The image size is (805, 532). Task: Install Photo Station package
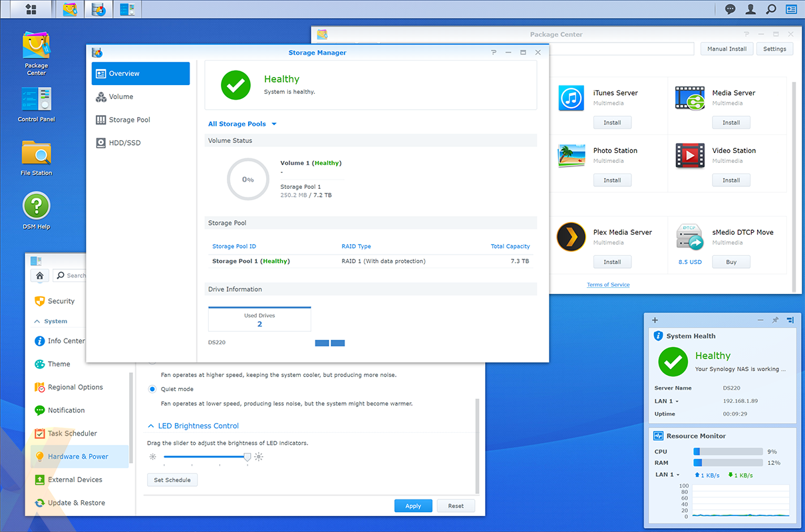tap(612, 180)
